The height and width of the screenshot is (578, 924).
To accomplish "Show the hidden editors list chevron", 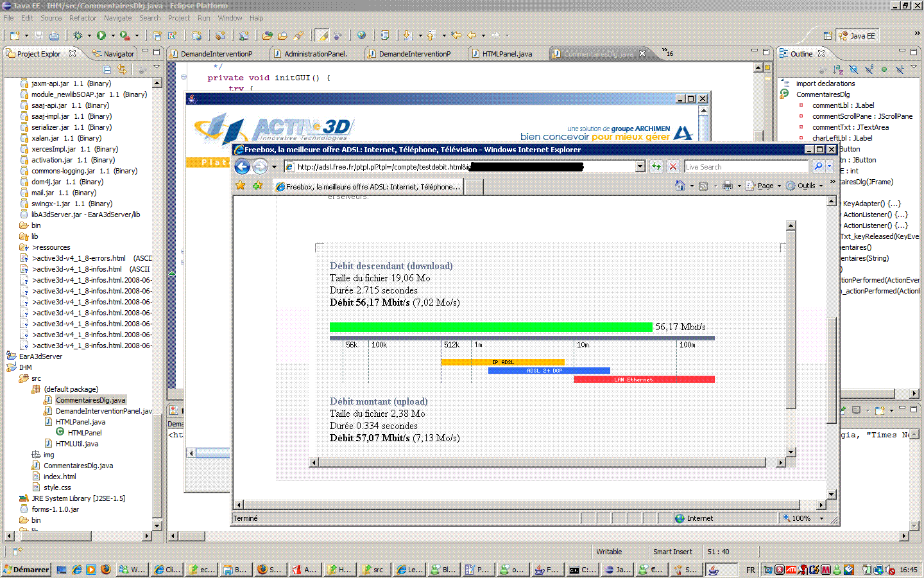I will pos(668,53).
